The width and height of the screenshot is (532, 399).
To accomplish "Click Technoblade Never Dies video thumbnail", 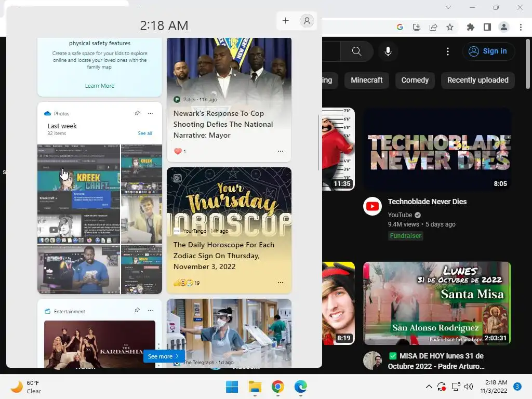I will pos(437,150).
